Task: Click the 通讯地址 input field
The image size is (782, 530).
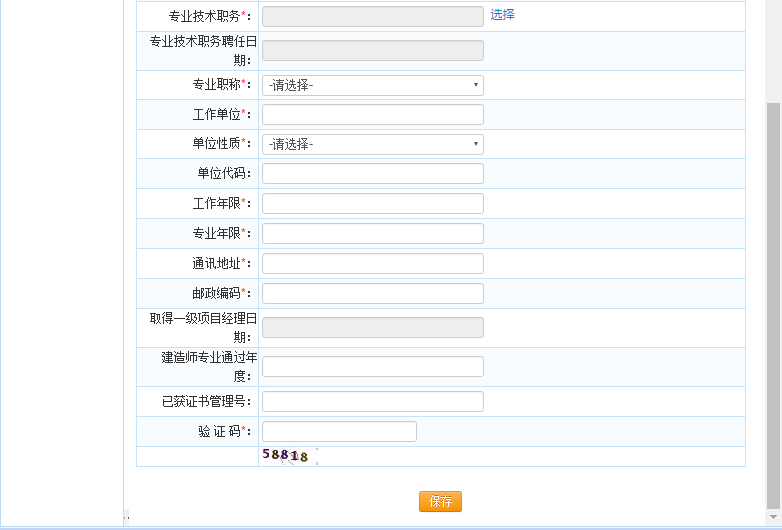Action: pos(372,263)
